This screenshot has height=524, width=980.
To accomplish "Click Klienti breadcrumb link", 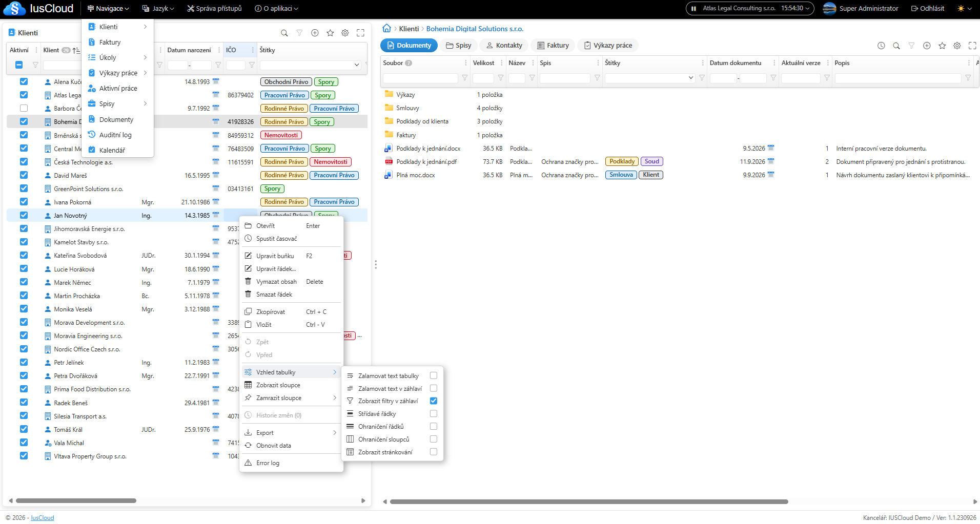I will pos(409,29).
